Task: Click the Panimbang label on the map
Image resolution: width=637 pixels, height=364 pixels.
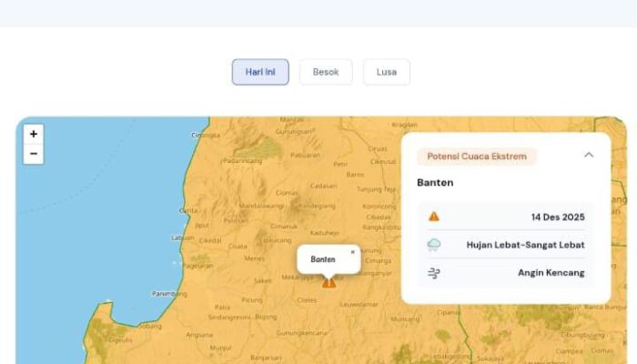Action: pos(169,293)
